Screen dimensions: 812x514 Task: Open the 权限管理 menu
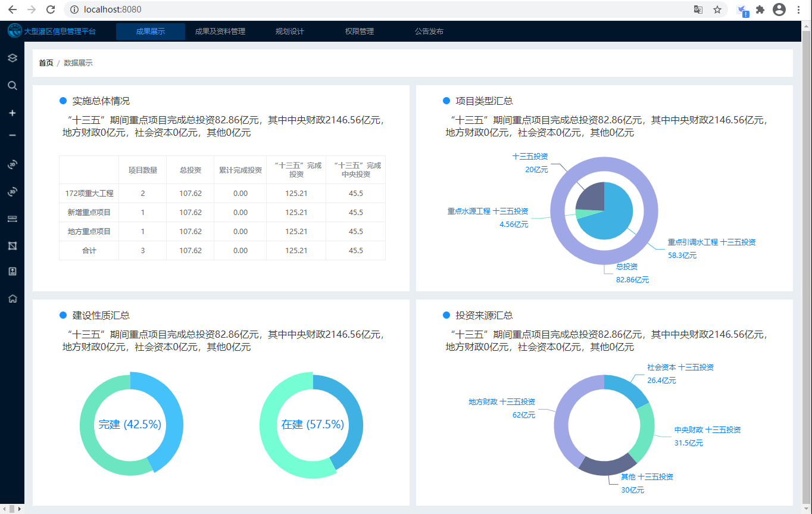360,32
